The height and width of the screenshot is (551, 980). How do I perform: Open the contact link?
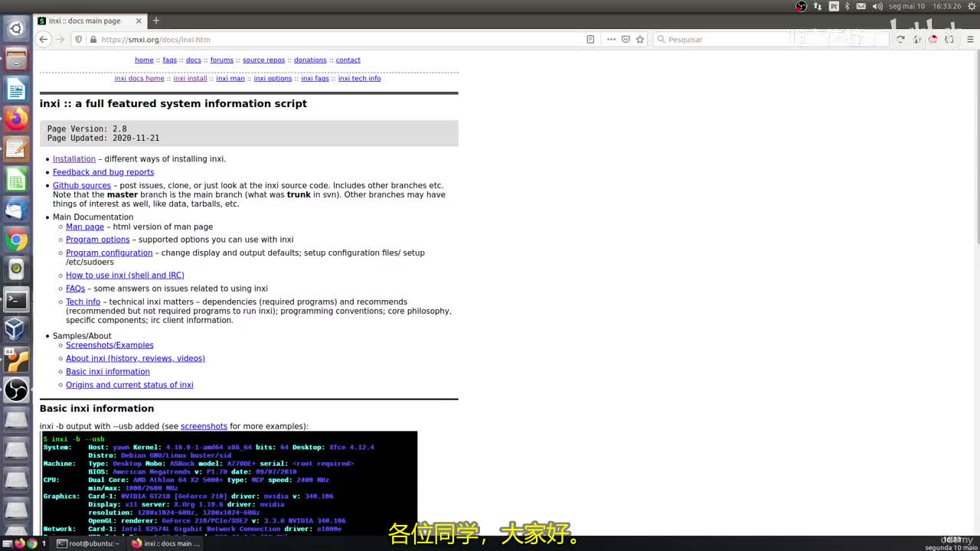click(348, 60)
